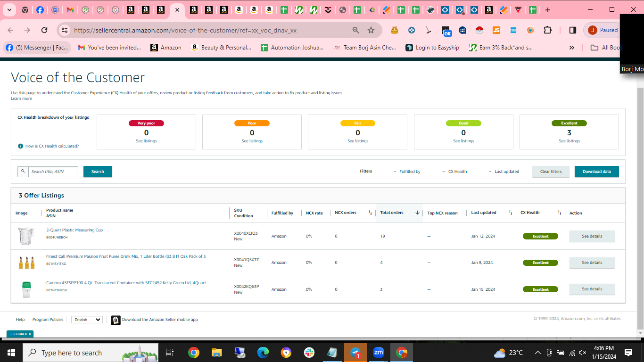644x362 pixels.
Task: Open the Program Policies footer link
Action: coord(48,320)
